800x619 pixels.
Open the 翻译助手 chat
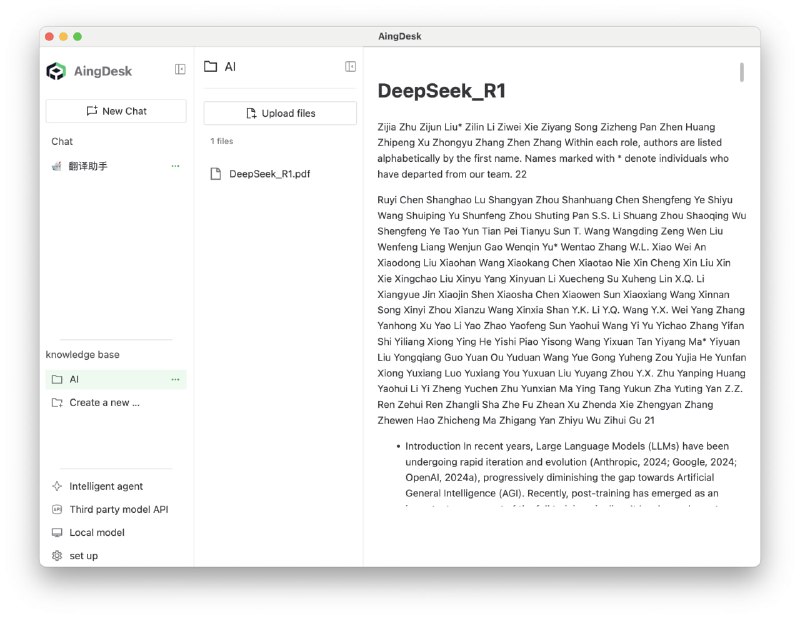[x=88, y=166]
